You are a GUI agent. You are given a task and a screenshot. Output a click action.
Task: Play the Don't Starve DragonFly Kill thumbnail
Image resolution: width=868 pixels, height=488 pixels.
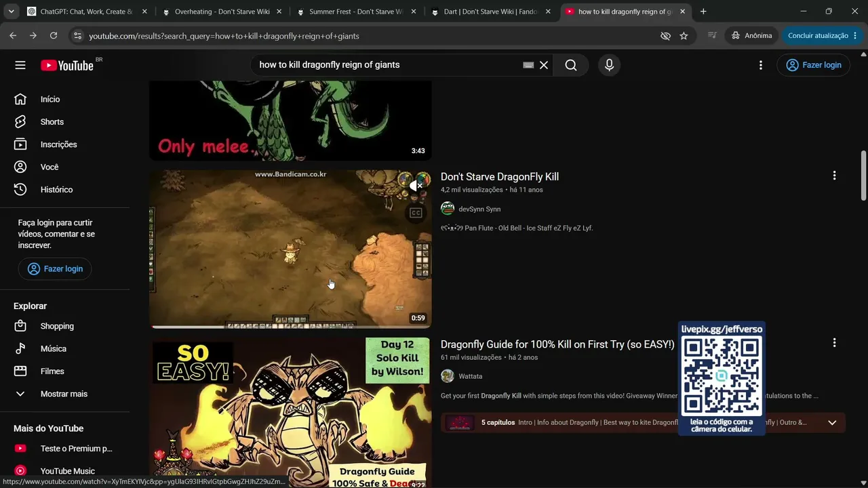[x=290, y=249]
